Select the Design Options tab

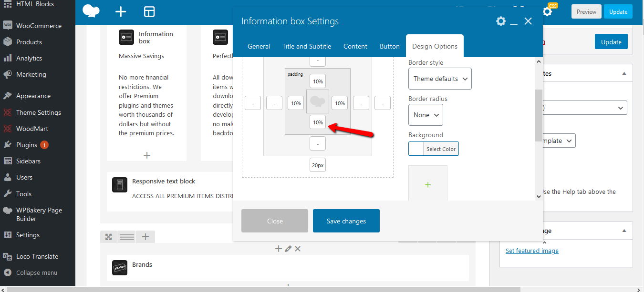pos(435,46)
